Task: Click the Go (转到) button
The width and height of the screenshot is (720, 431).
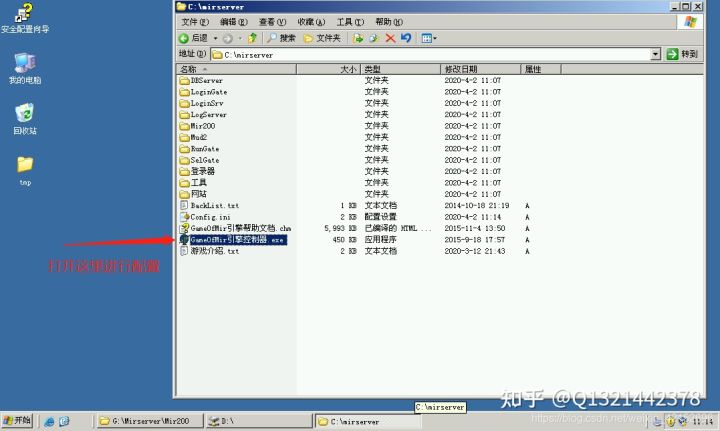Action: (x=682, y=54)
